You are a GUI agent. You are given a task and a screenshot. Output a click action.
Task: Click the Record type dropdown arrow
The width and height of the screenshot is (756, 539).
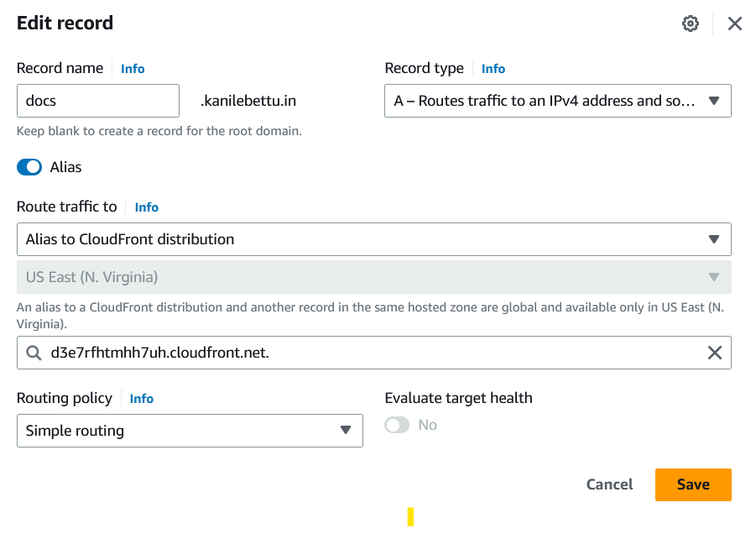(714, 101)
